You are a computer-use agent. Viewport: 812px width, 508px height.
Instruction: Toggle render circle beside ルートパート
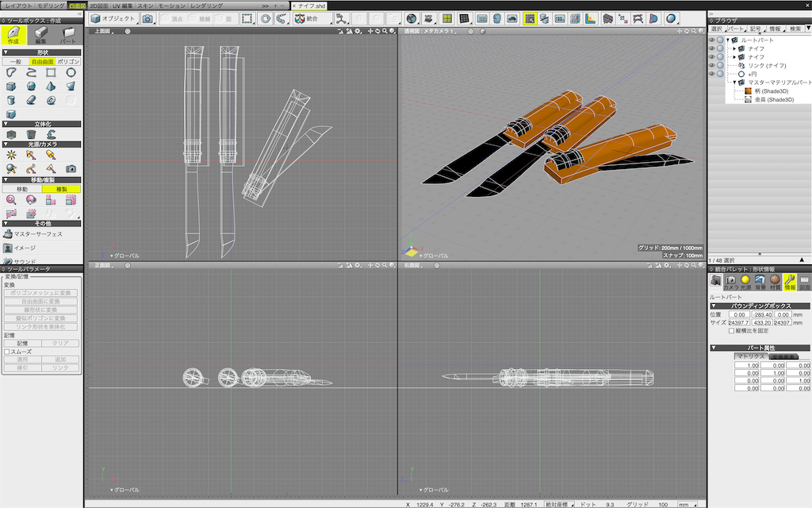(x=720, y=40)
